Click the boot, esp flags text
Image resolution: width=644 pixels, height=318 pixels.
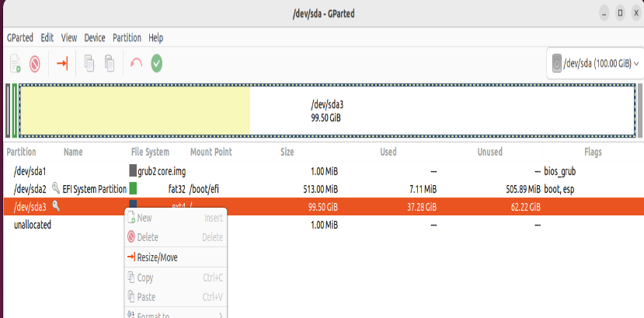559,189
